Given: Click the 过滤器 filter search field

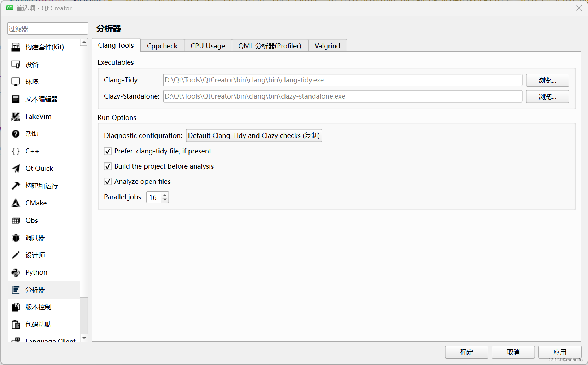Looking at the screenshot, I should point(48,29).
